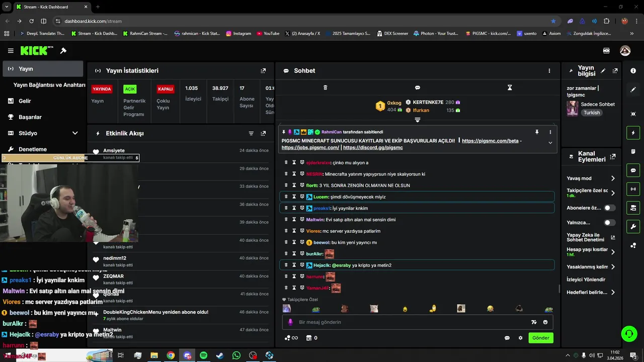Open Steam from the taskbar

[220, 355]
